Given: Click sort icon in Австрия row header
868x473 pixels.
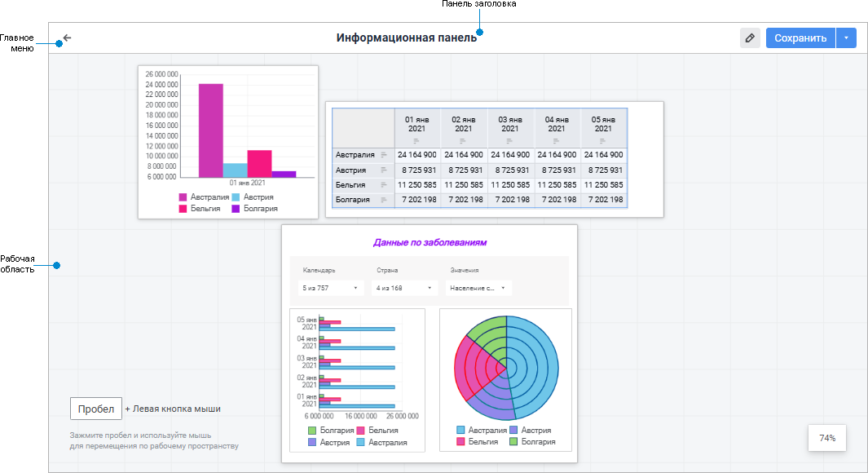Looking at the screenshot, I should coord(384,170).
